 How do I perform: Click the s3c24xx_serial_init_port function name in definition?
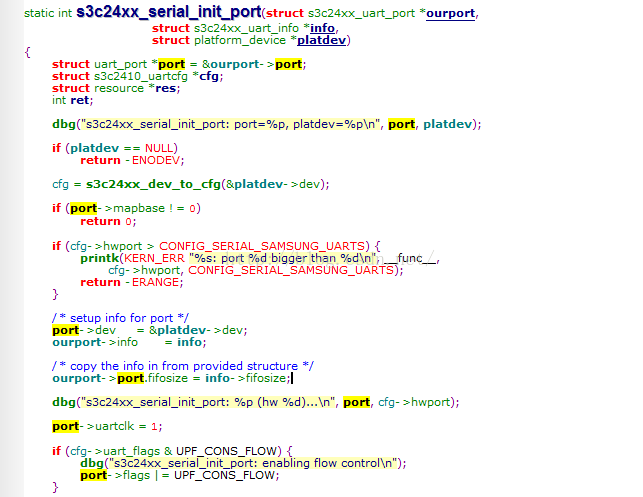click(x=169, y=12)
